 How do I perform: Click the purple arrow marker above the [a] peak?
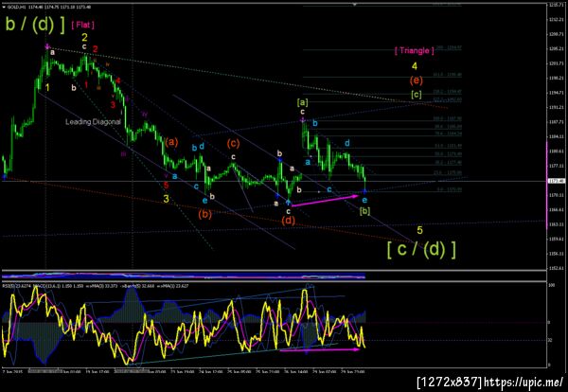[302, 119]
